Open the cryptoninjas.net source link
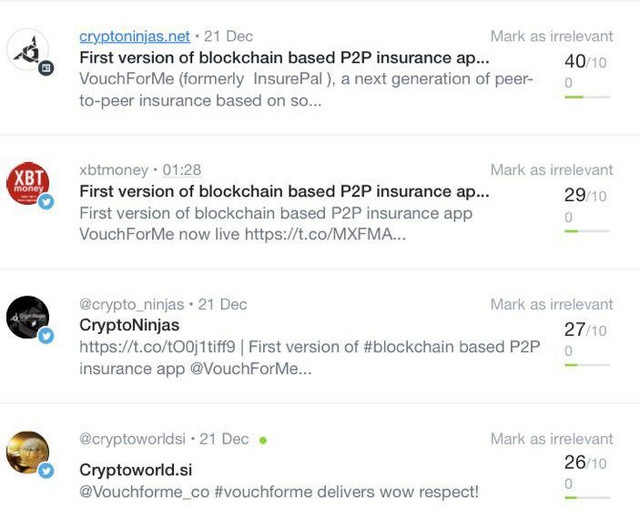This screenshot has width=640, height=529. point(134,36)
